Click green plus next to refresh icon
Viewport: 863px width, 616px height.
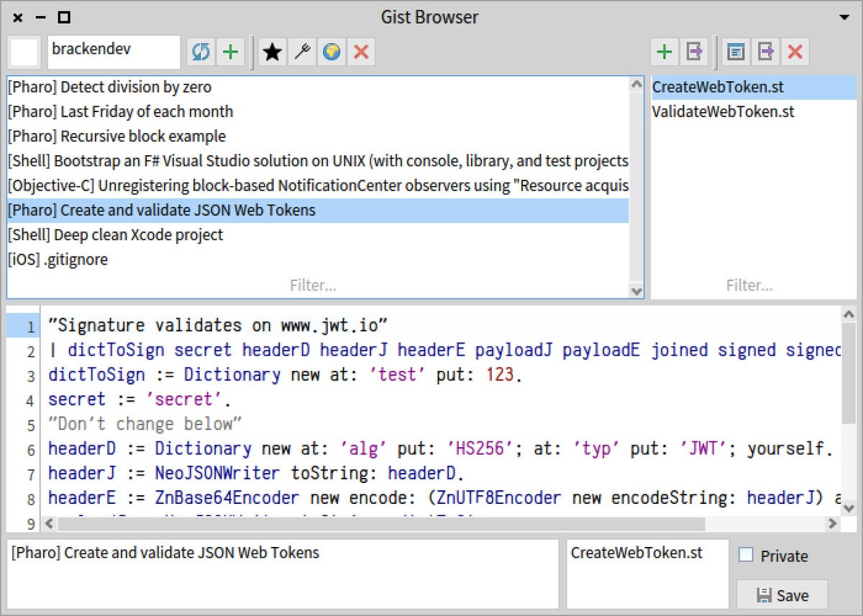point(230,52)
